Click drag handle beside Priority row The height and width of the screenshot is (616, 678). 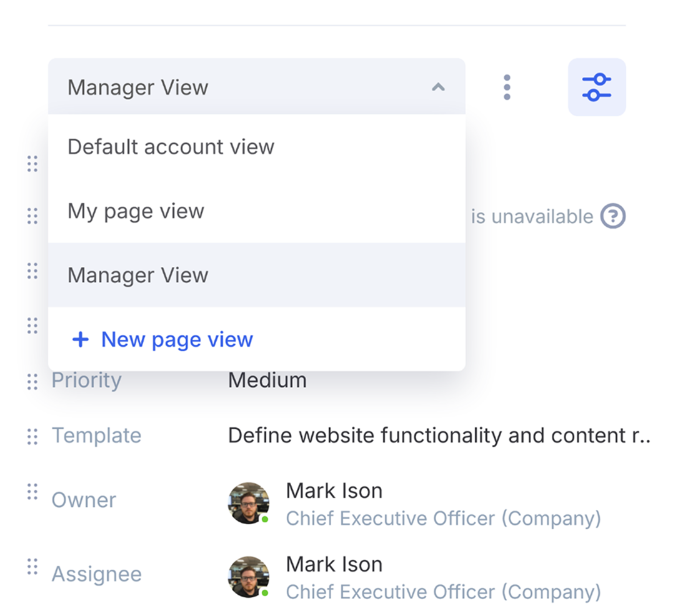pos(32,381)
